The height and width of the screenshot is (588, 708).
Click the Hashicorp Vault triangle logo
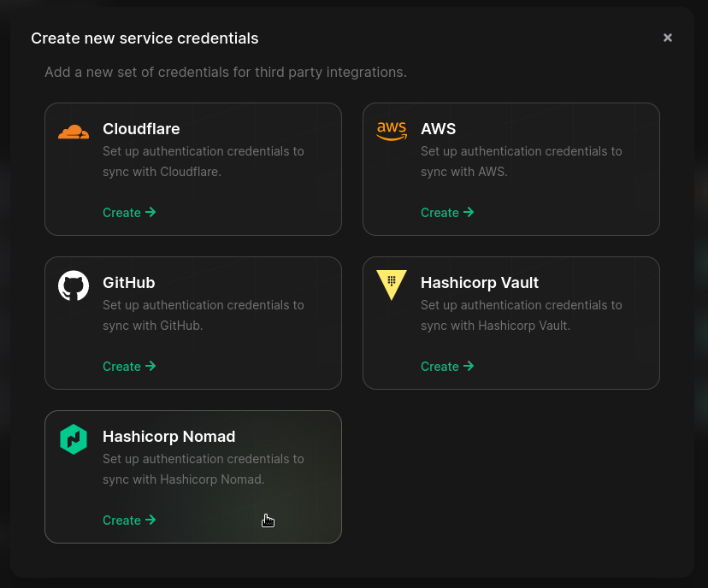pos(392,284)
